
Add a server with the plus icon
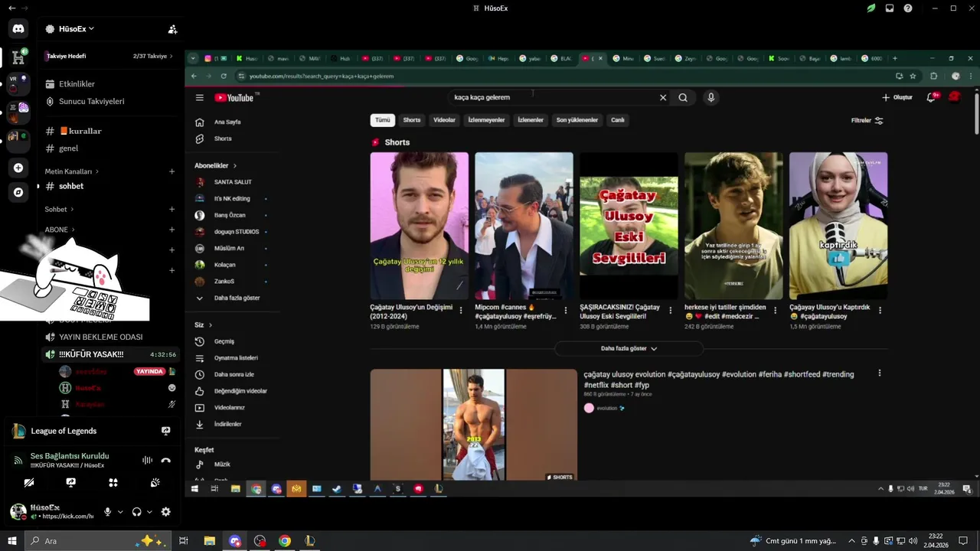click(18, 168)
